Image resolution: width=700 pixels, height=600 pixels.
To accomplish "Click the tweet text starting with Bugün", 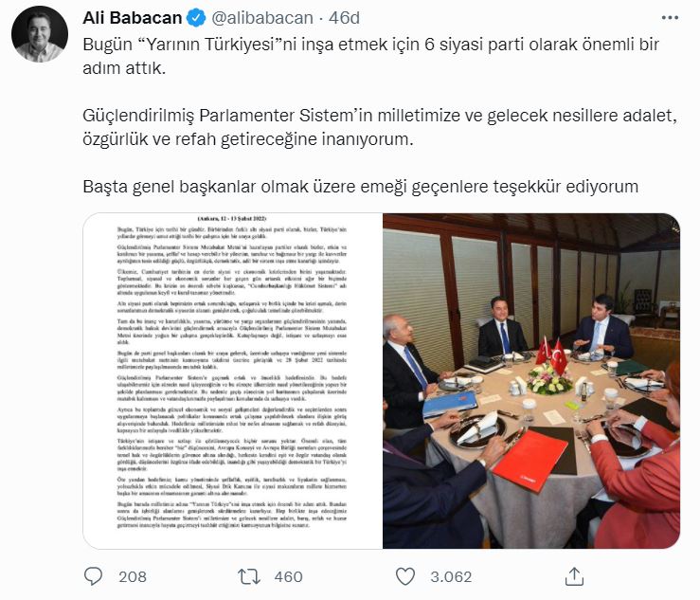I will tap(370, 56).
